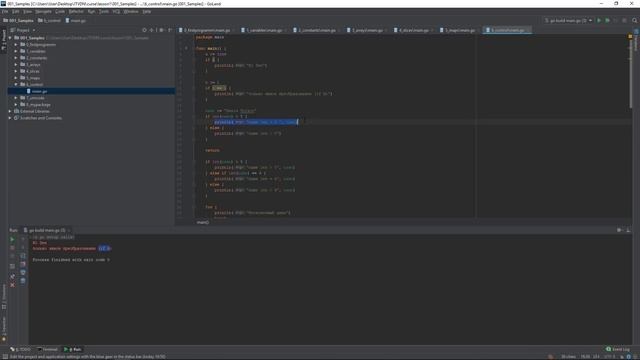Click 001_Samples in navigation breadcrumb
The image size is (640, 360).
coord(18,20)
